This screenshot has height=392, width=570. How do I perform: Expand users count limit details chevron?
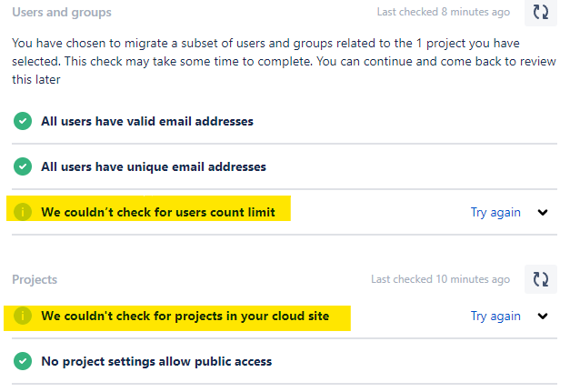click(x=543, y=212)
